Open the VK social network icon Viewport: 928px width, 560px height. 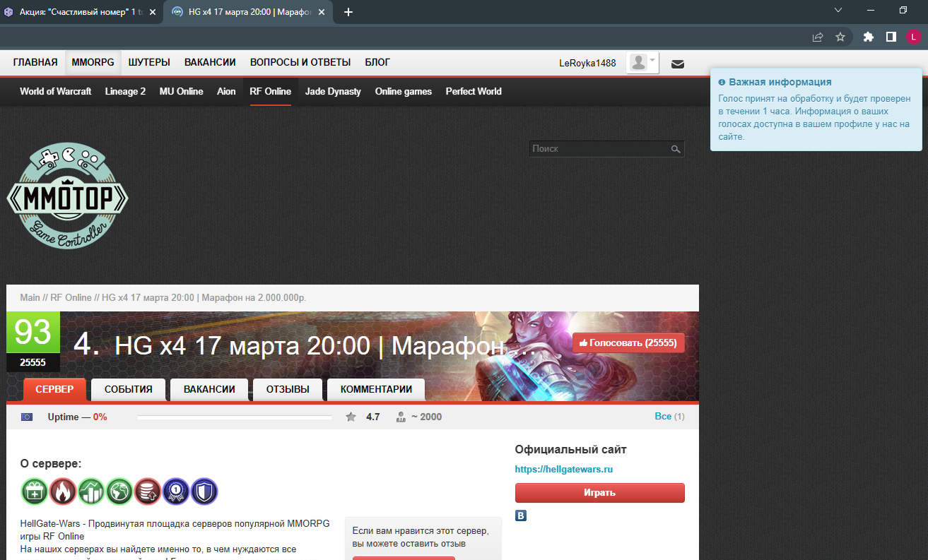pos(521,516)
